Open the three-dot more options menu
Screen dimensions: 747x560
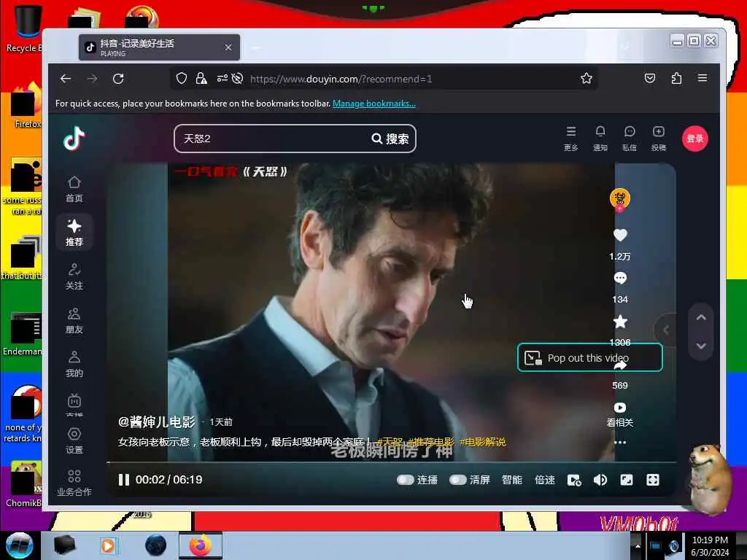click(x=620, y=443)
